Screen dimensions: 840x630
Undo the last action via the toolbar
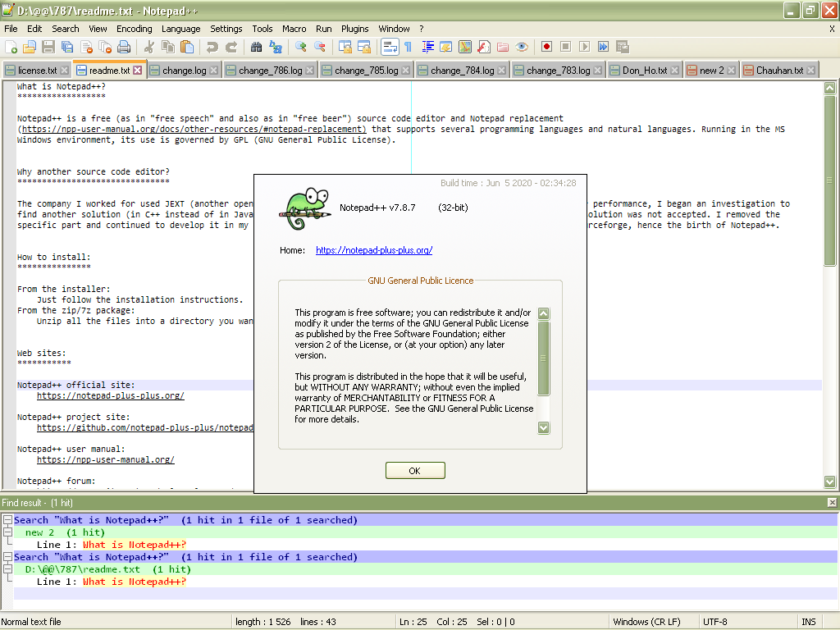[212, 47]
